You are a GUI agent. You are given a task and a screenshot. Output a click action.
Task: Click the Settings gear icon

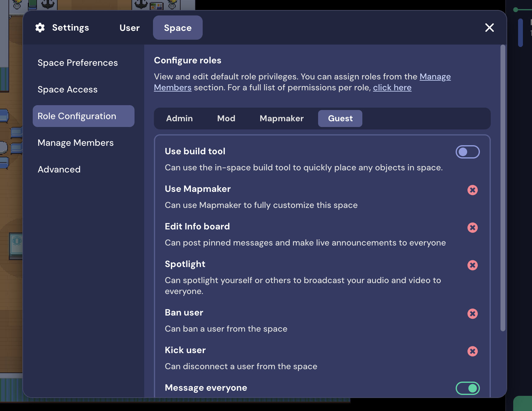pyautogui.click(x=40, y=28)
